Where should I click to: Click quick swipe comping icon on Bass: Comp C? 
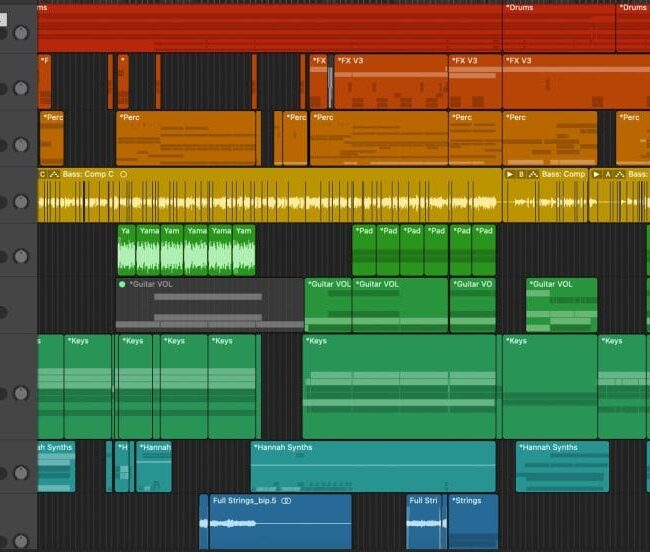54,174
